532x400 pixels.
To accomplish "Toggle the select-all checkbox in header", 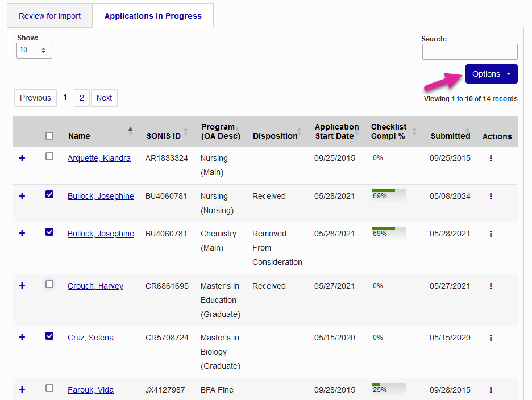I will click(49, 135).
